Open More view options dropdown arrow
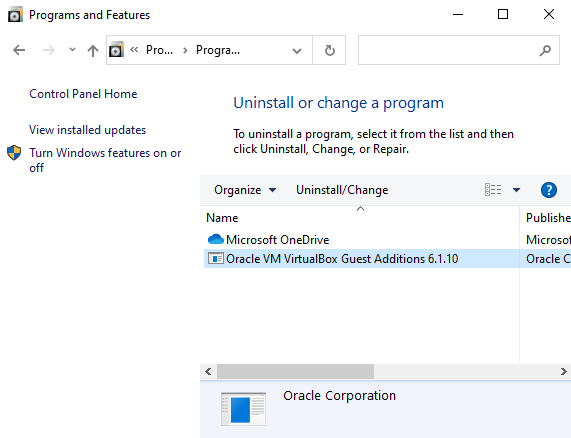 point(516,190)
